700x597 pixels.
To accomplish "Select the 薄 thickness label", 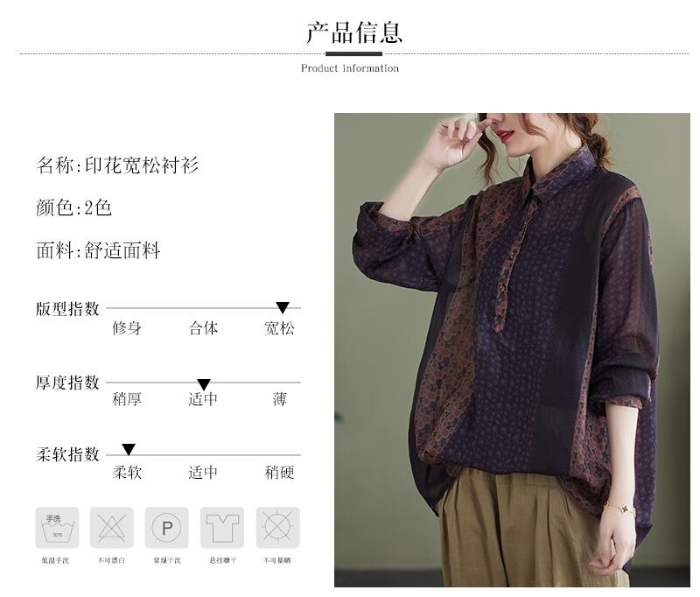I will point(280,399).
